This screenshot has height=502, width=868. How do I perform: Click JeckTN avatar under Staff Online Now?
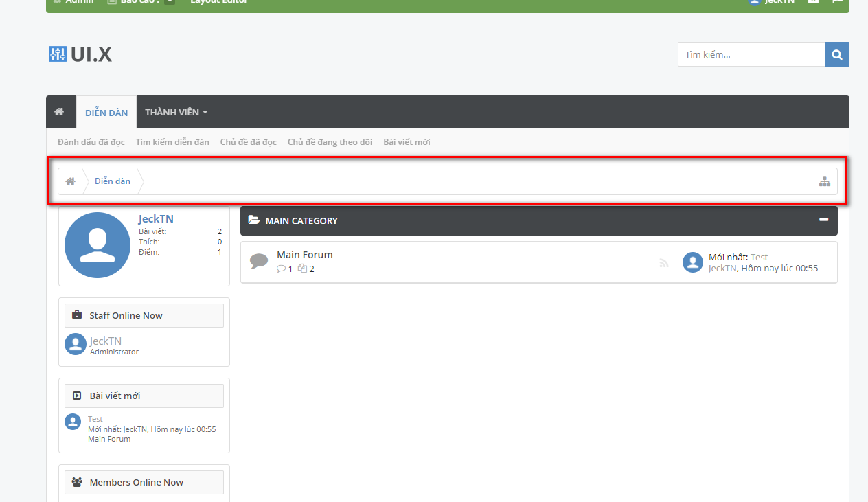coord(76,344)
